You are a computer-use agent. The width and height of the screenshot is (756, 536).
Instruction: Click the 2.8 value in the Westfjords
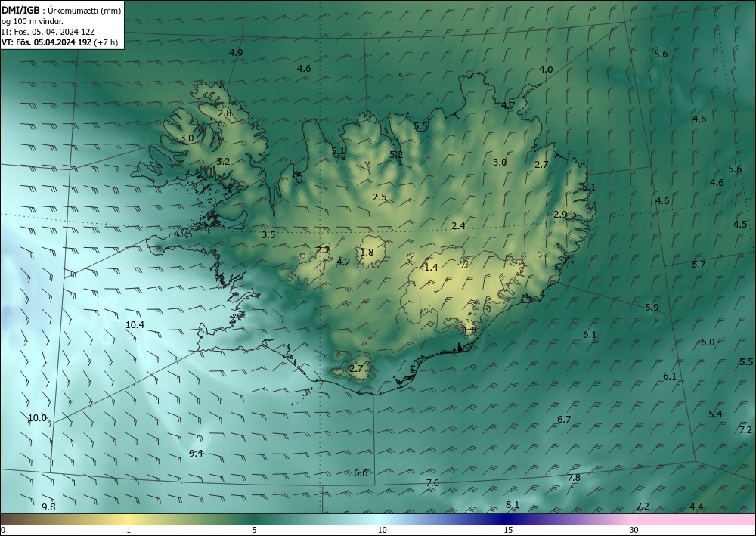(225, 113)
